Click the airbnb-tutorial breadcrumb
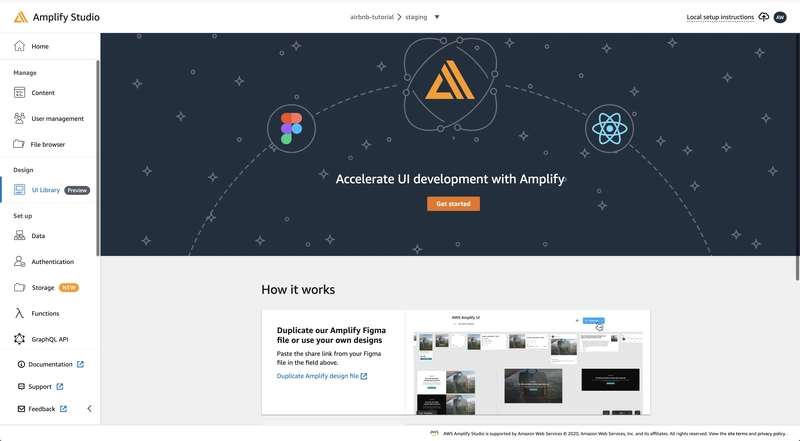 [372, 17]
